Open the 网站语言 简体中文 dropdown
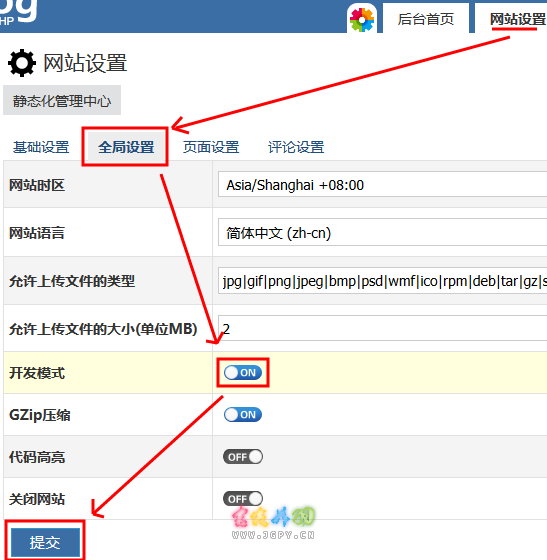Viewport: 547px width, 560px height. coord(382,232)
